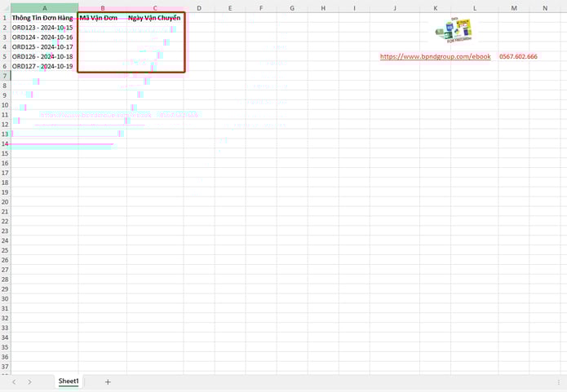Go to previous sheet using left arrow
The height and width of the screenshot is (392, 567).
tap(14, 382)
